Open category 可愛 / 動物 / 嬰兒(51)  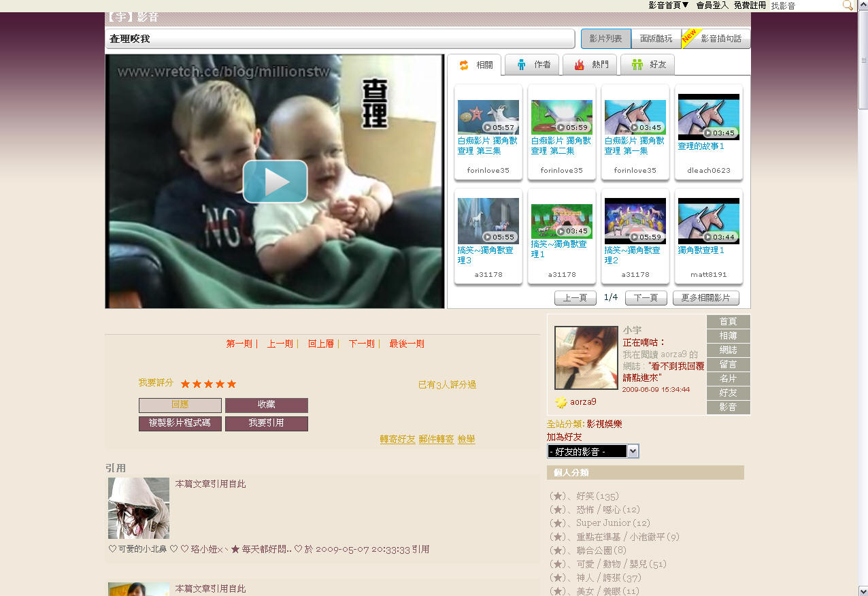pos(621,564)
